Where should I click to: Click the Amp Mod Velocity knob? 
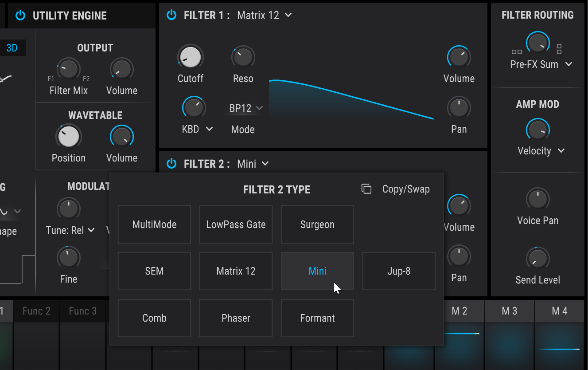[x=537, y=130]
